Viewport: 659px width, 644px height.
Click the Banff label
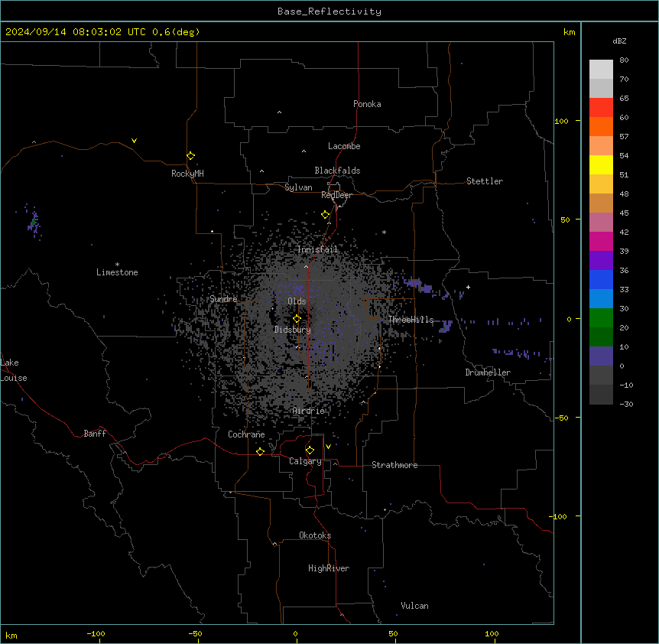(x=95, y=434)
